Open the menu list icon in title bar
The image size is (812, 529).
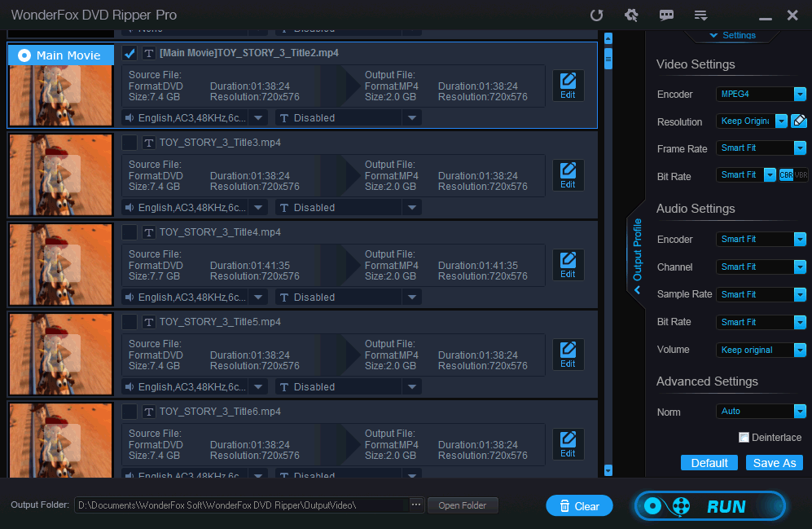click(700, 15)
